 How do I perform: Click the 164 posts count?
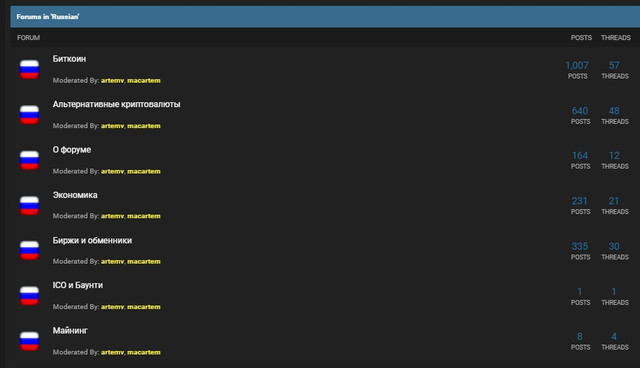pyautogui.click(x=580, y=155)
